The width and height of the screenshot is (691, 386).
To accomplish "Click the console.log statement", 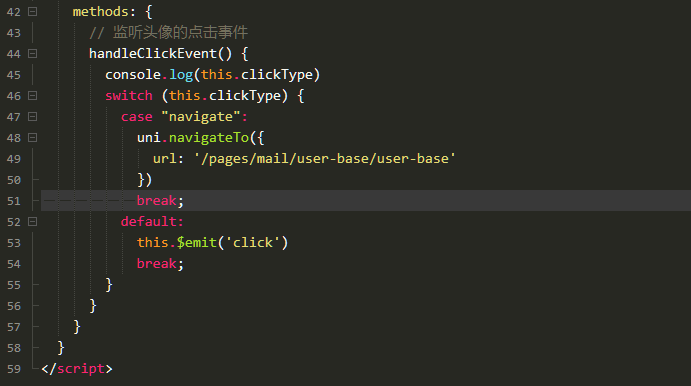I will [212, 74].
